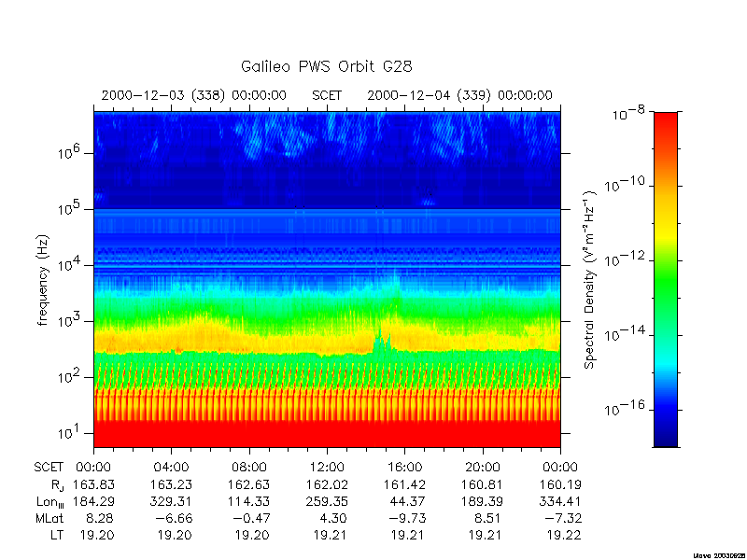Click the 10^-16 colorbar tick label
The height and width of the screenshot is (560, 747).
tap(625, 408)
